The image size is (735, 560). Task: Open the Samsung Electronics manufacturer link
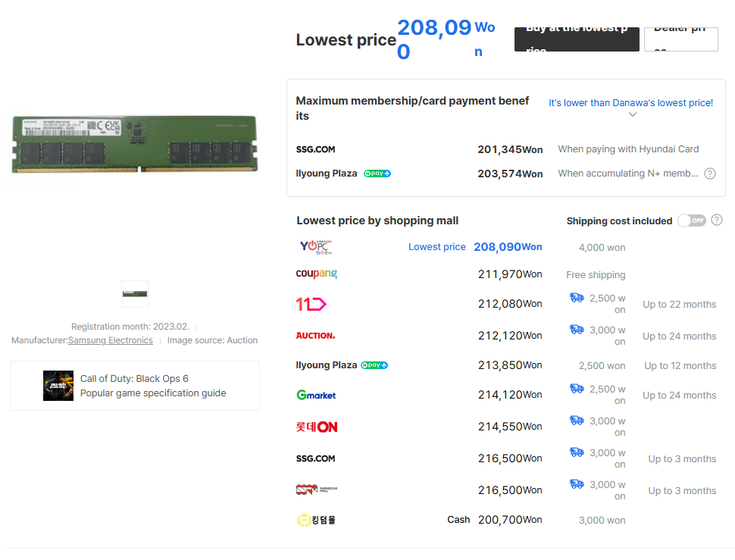click(110, 340)
